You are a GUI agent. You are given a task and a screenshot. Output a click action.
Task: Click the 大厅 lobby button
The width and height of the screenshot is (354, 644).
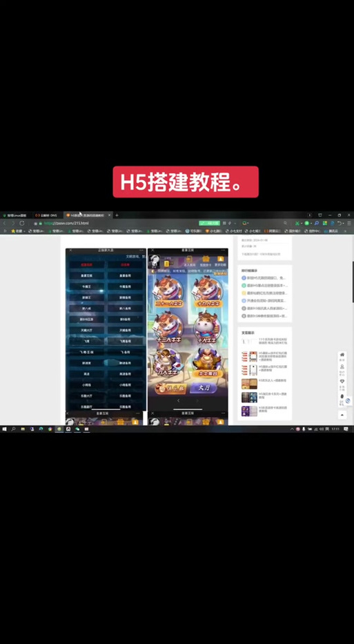click(204, 388)
